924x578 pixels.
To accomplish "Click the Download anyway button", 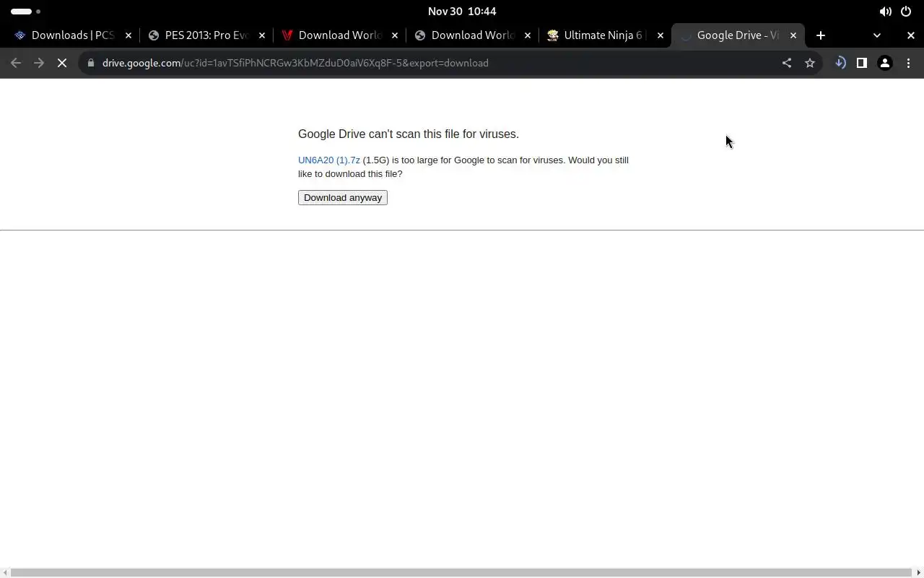I will (343, 197).
